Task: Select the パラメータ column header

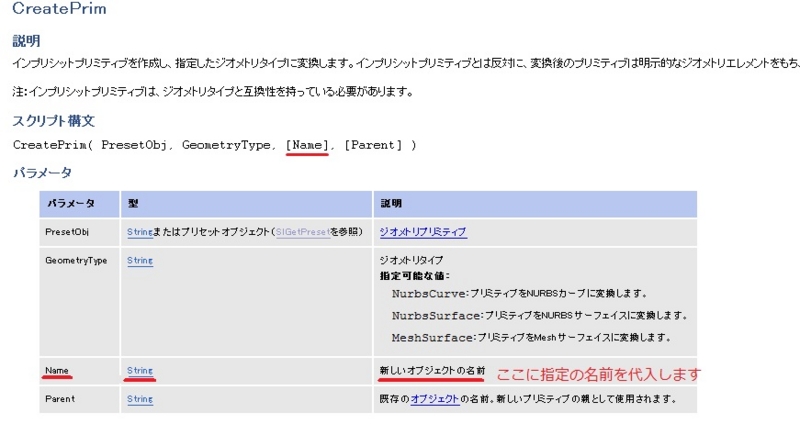Action: tap(80, 204)
